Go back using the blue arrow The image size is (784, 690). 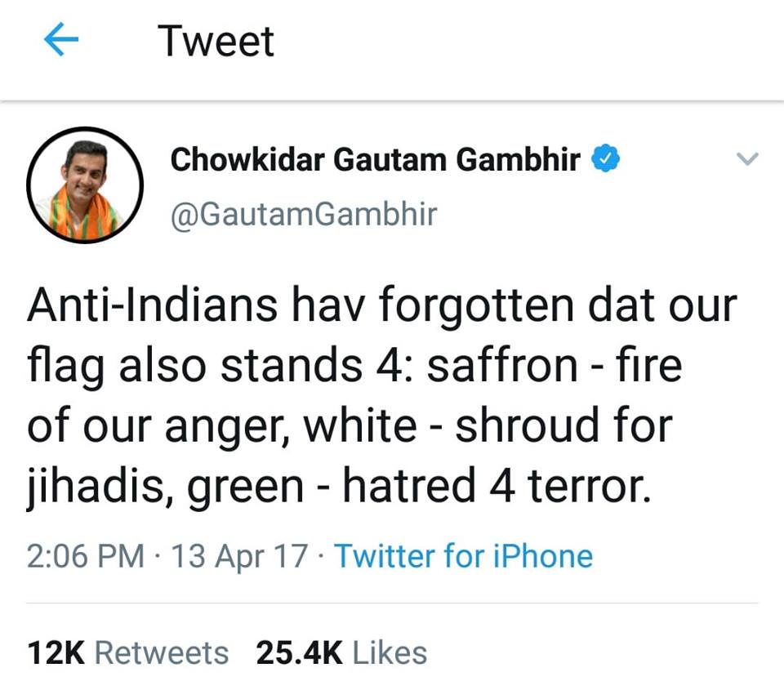(61, 39)
